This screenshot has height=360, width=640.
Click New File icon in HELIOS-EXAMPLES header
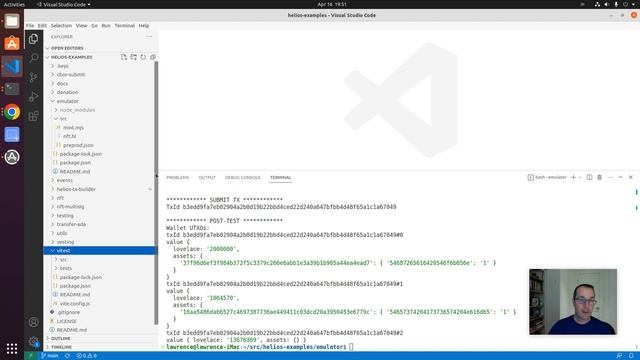[x=124, y=57]
